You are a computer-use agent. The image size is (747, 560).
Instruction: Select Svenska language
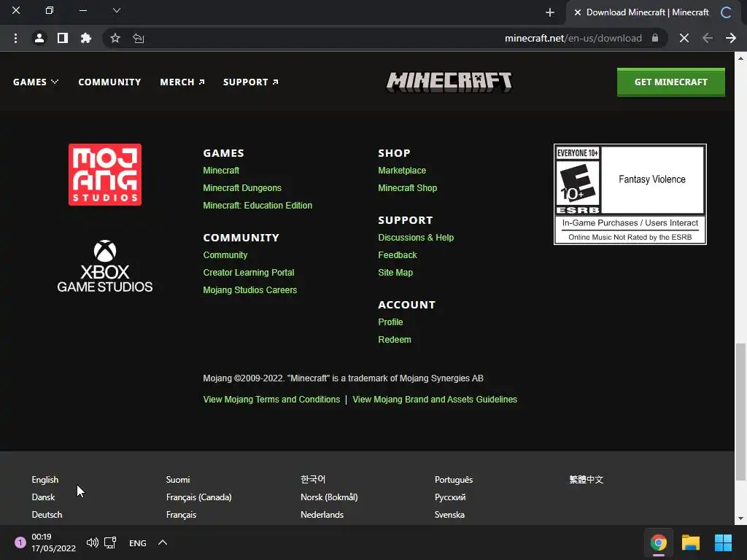pyautogui.click(x=449, y=515)
